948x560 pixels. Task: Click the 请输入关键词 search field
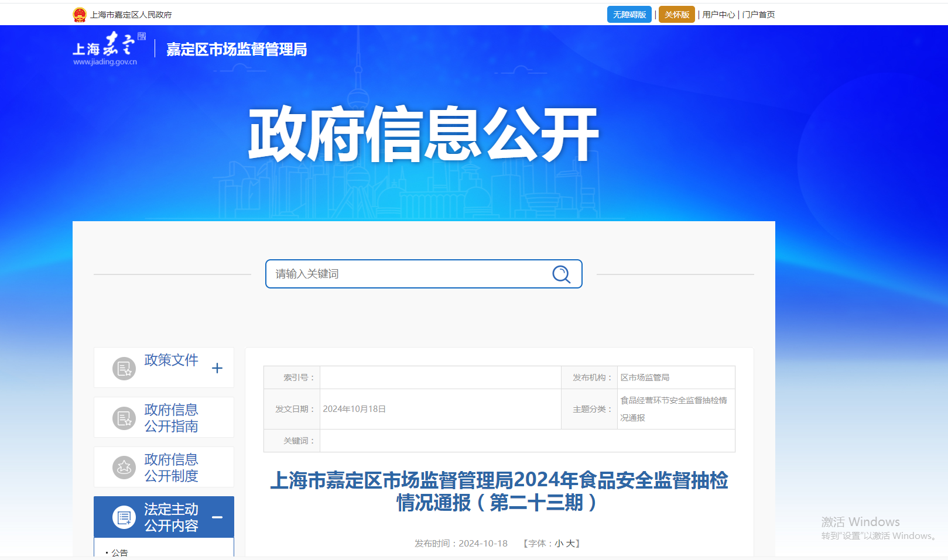pos(424,274)
